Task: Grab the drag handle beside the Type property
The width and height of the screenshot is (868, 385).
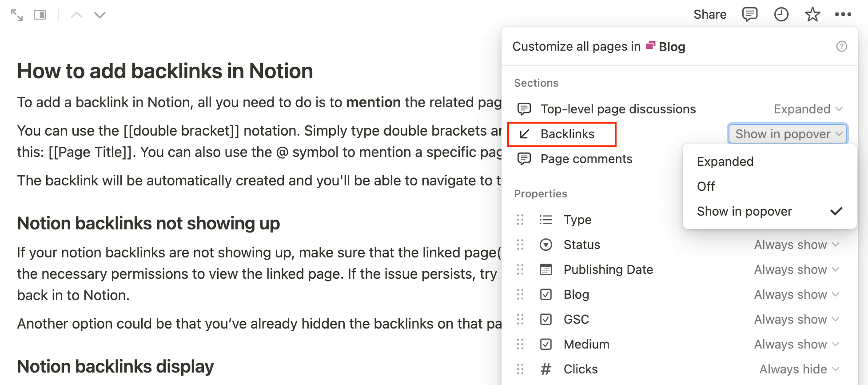Action: [x=521, y=220]
